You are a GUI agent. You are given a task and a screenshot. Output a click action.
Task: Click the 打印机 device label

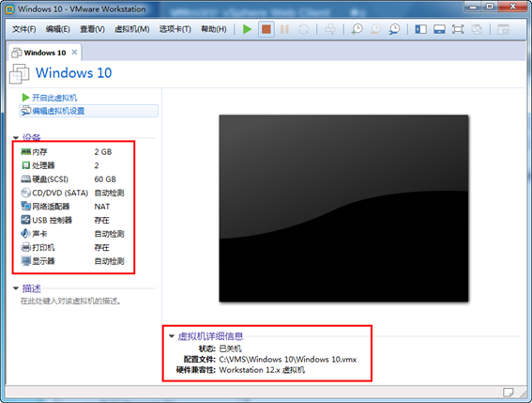point(43,247)
